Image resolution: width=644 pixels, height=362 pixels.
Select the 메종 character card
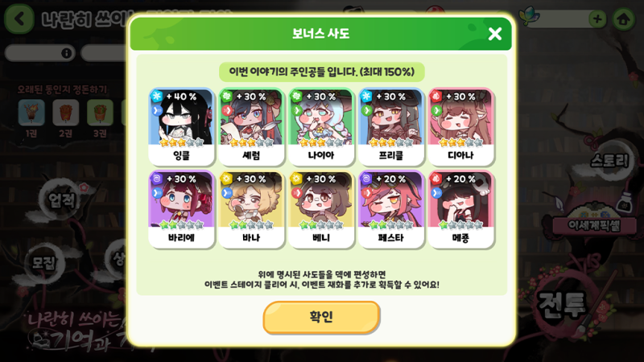(x=460, y=209)
